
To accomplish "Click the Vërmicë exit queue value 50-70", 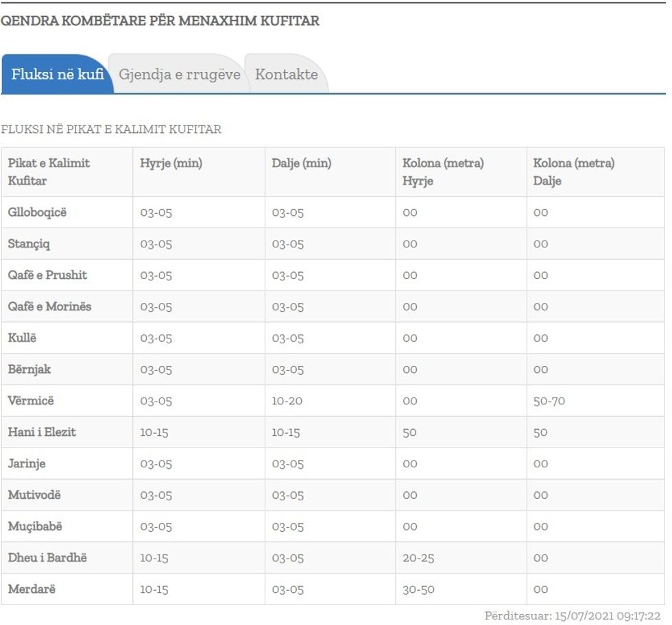I will click(x=549, y=401).
